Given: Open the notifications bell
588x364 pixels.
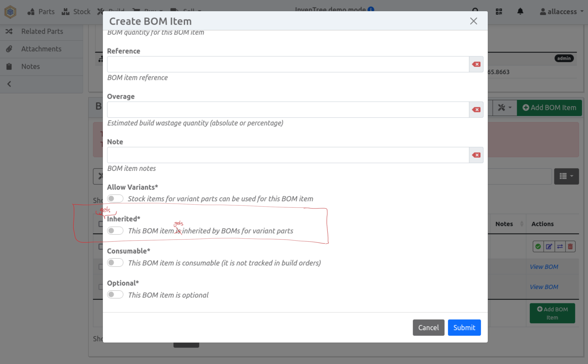Looking at the screenshot, I should 520,11.
